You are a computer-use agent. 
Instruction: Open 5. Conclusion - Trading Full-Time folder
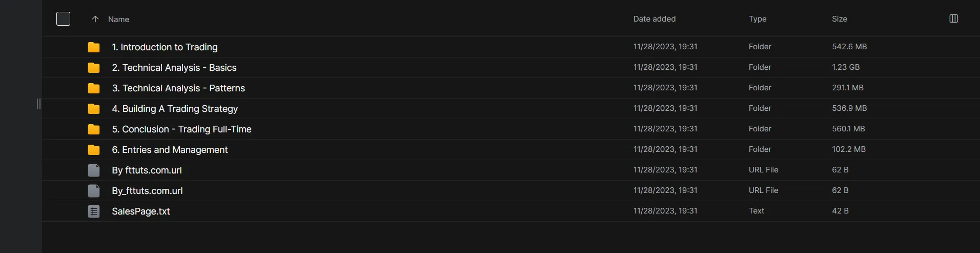tap(181, 129)
